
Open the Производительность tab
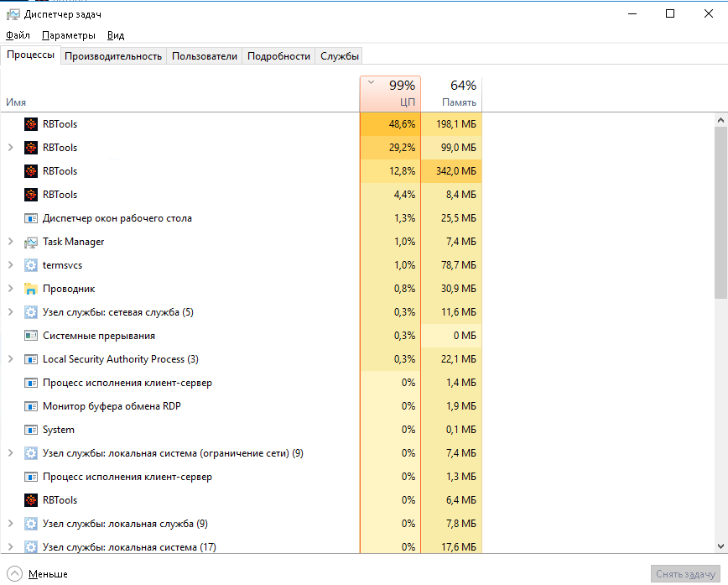click(113, 56)
